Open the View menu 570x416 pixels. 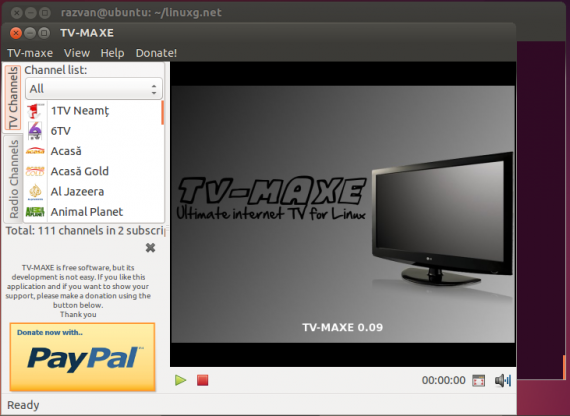tap(77, 53)
